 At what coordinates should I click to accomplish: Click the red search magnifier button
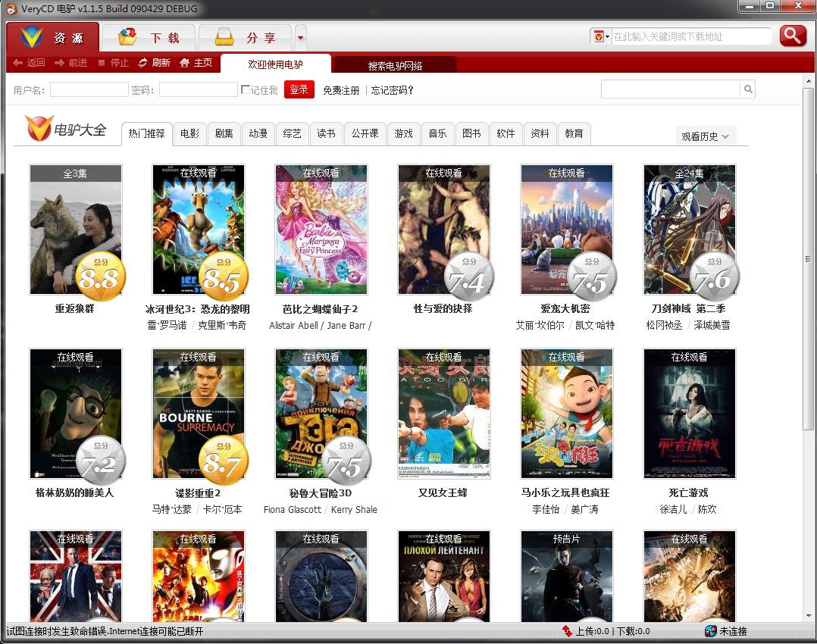point(793,36)
